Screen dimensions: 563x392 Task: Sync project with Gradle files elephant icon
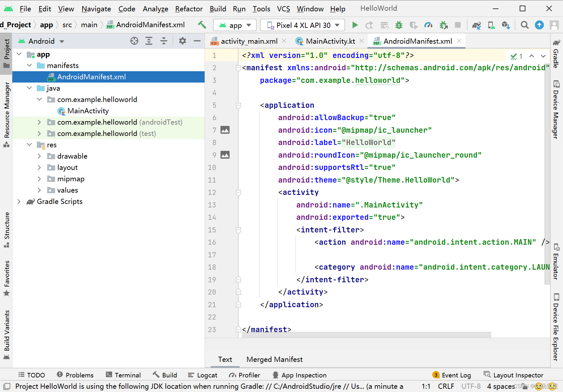coord(476,25)
